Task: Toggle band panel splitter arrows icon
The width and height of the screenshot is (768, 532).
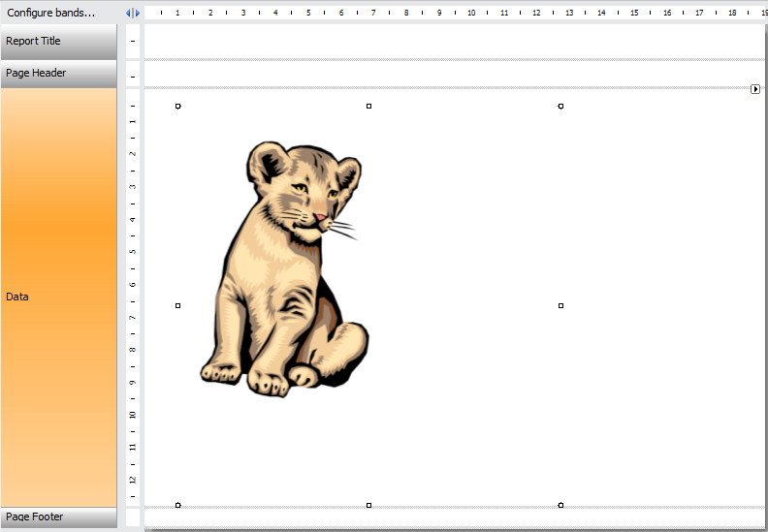Action: coord(133,14)
